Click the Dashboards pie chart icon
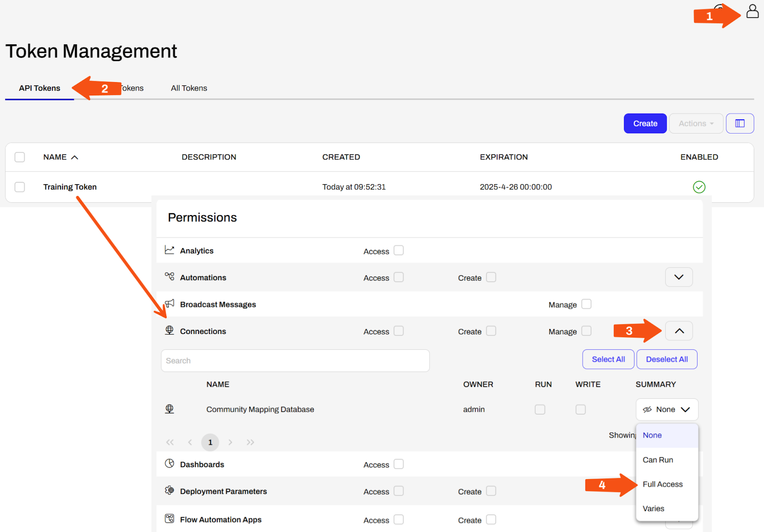Image resolution: width=764 pixels, height=532 pixels. click(170, 463)
